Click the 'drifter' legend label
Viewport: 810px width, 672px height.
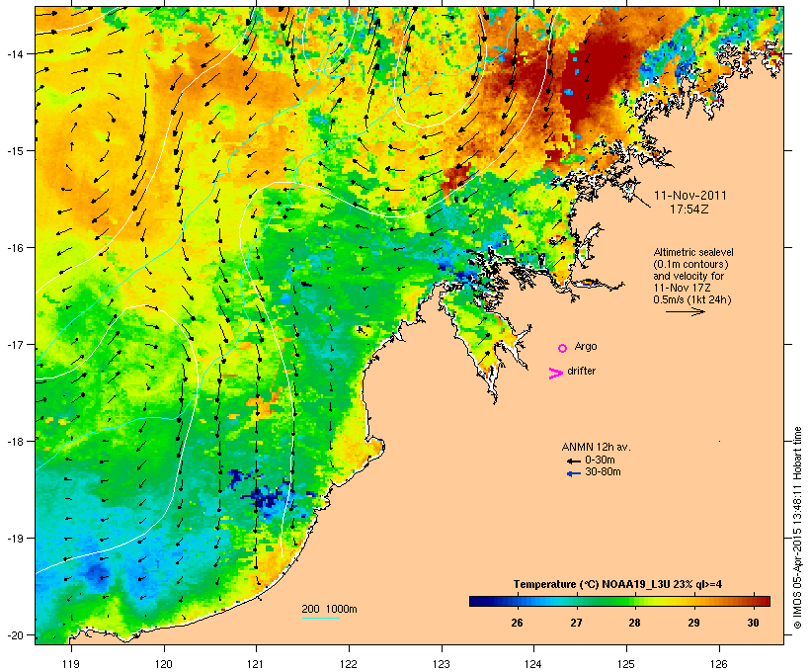point(581,371)
